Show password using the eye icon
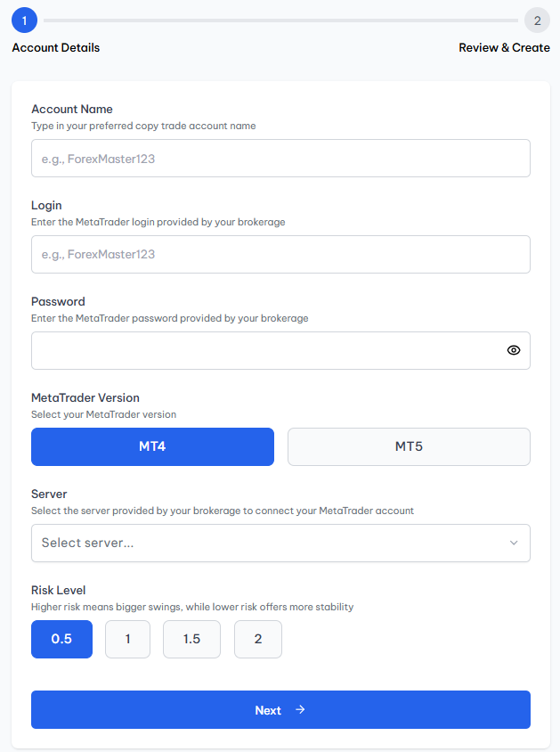The height and width of the screenshot is (752, 560). (513, 350)
